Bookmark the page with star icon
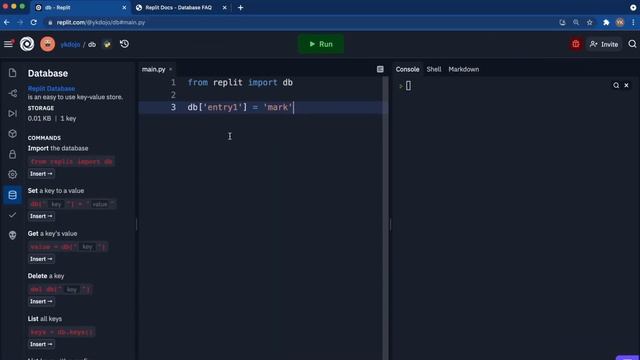640x360 pixels. click(x=589, y=22)
